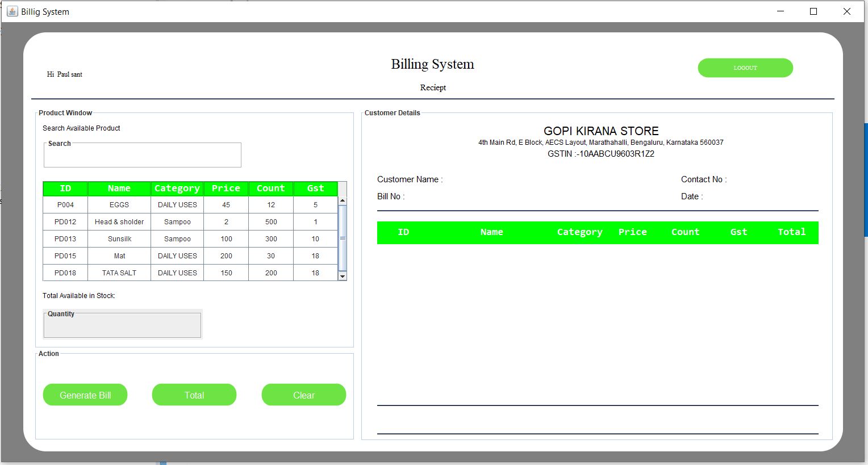Click the Category header in product table

[177, 188]
